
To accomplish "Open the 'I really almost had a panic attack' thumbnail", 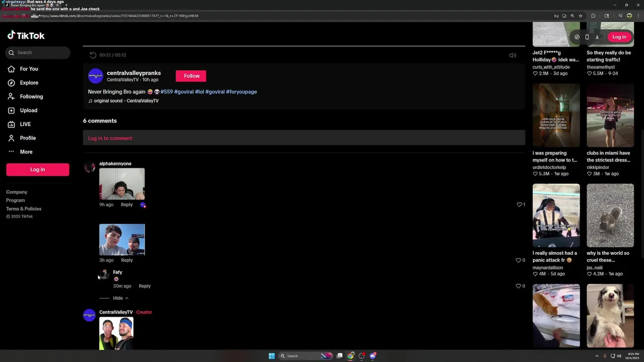I will pyautogui.click(x=556, y=215).
